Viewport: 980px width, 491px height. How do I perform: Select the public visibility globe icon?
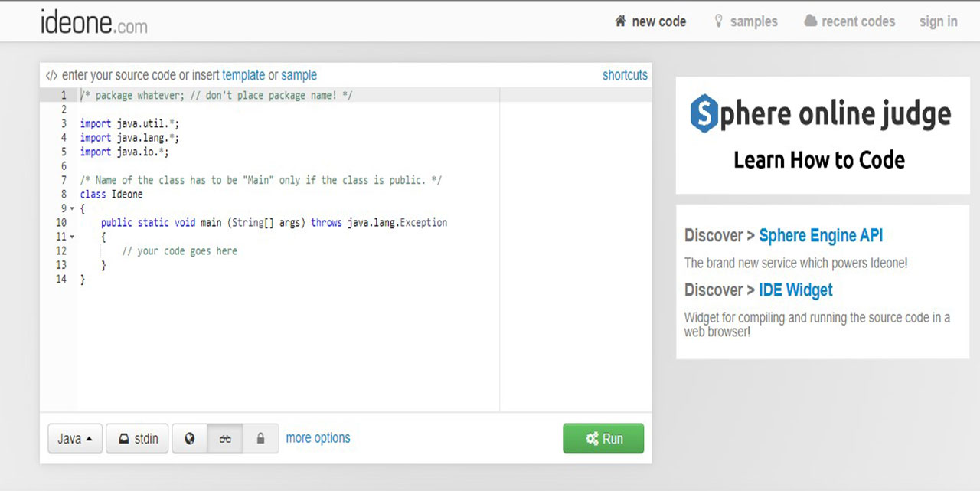click(x=190, y=439)
